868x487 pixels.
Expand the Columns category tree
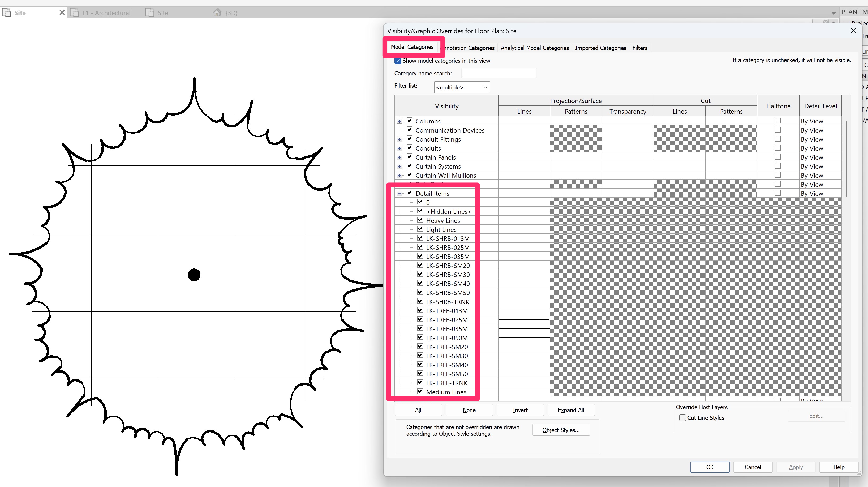[x=399, y=121]
